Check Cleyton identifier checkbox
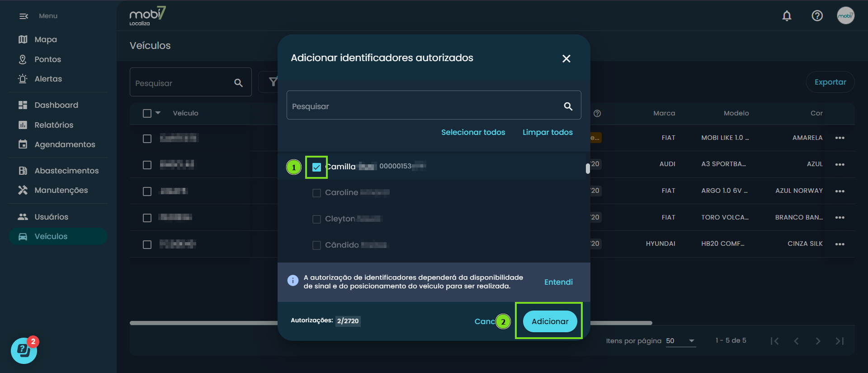Image resolution: width=868 pixels, height=373 pixels. [x=316, y=219]
